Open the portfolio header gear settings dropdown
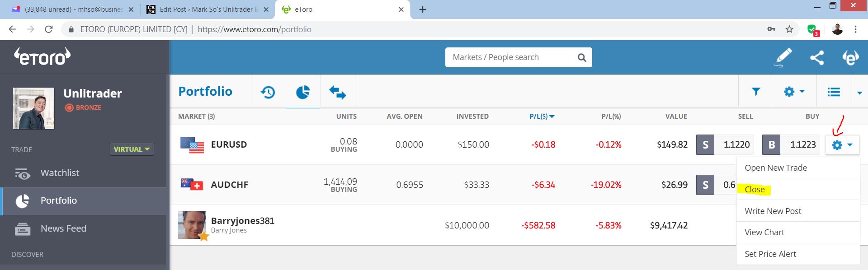This screenshot has width=868, height=270. click(x=794, y=92)
